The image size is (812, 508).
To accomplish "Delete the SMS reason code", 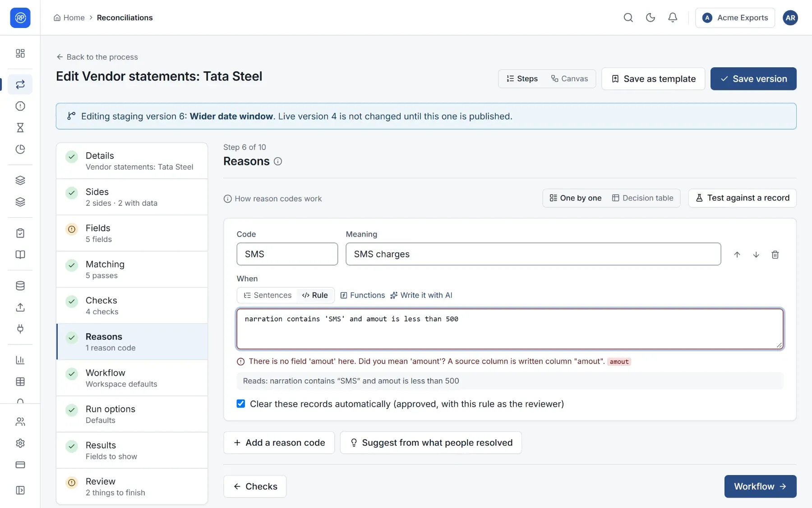I will click(775, 255).
